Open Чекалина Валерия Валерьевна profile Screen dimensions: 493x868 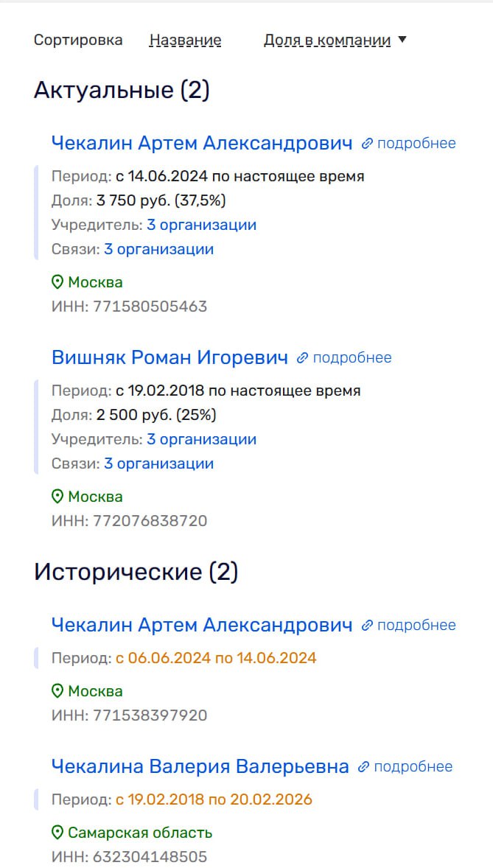point(200,766)
